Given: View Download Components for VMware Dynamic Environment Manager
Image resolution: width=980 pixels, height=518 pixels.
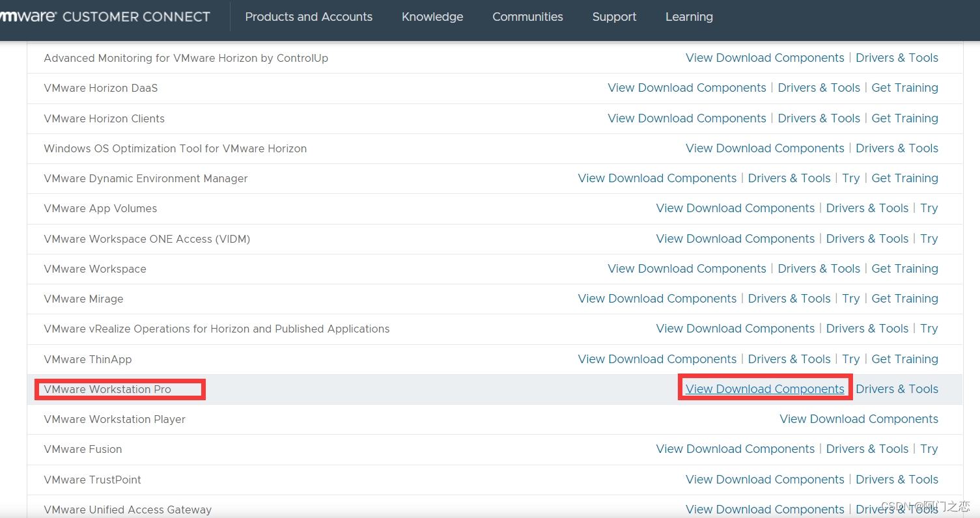Looking at the screenshot, I should (x=657, y=178).
